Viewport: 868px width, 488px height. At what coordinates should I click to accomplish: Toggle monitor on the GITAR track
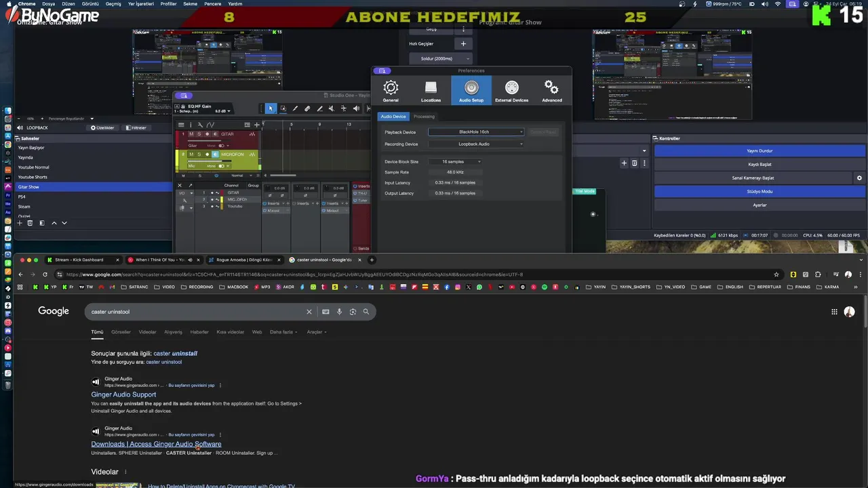[x=215, y=134]
